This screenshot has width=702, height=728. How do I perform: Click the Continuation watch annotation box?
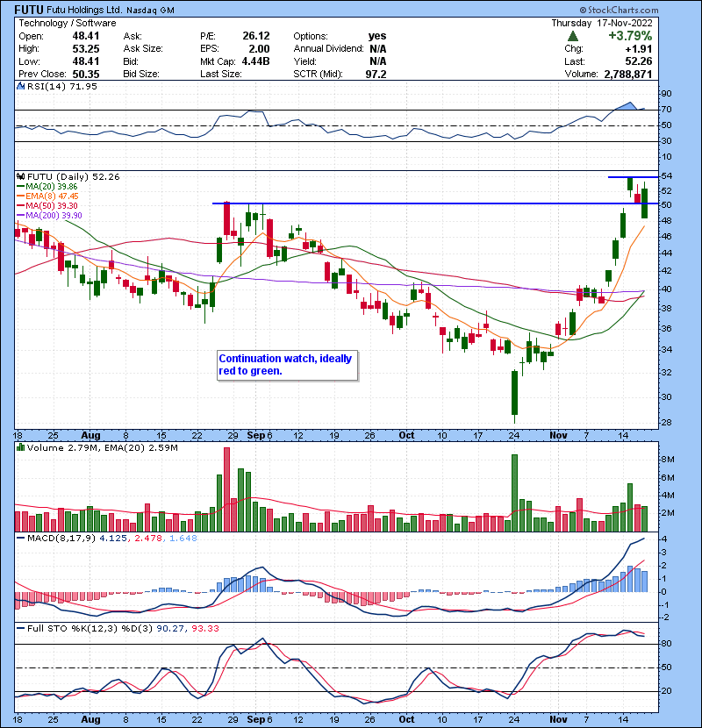(x=288, y=366)
